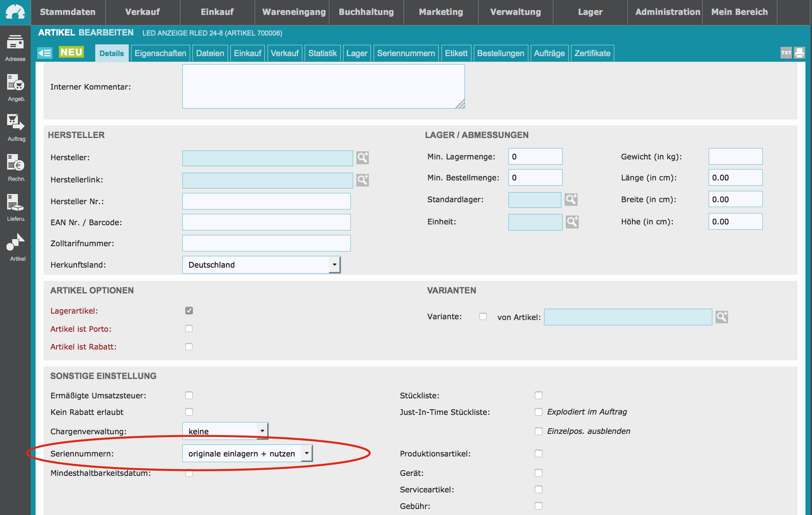The width and height of the screenshot is (812, 515).
Task: Open the Adresse sidebar icon
Action: coord(15,43)
